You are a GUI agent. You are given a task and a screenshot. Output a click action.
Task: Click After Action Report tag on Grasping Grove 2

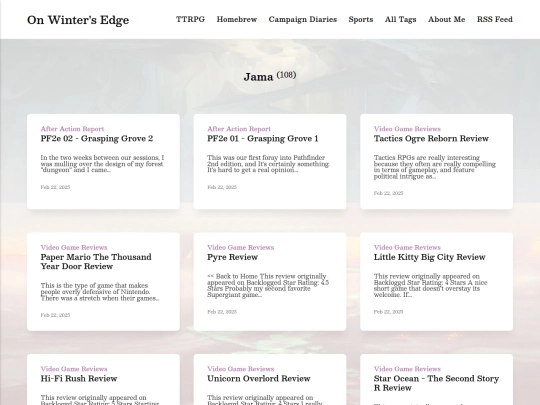click(72, 129)
